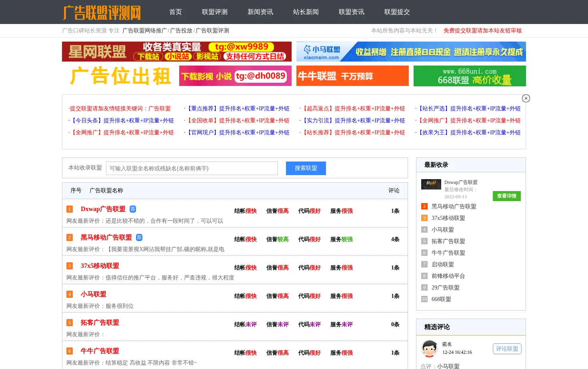The image size is (588, 369).
Task: Click the 【重点推荐】 text ad link
Action: pos(238,109)
